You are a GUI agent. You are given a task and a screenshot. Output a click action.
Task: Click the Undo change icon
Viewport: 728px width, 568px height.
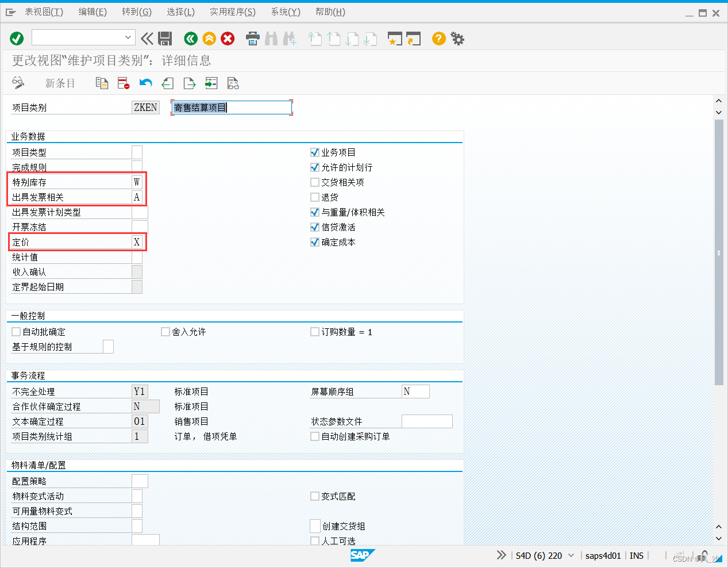tap(145, 83)
